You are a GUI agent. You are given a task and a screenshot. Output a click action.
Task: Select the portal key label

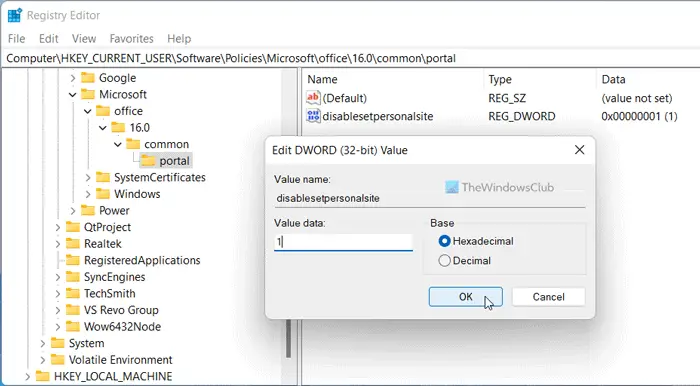tap(175, 161)
